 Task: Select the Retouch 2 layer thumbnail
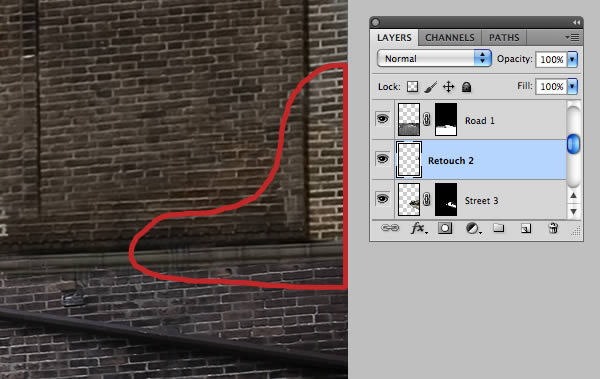coord(409,160)
